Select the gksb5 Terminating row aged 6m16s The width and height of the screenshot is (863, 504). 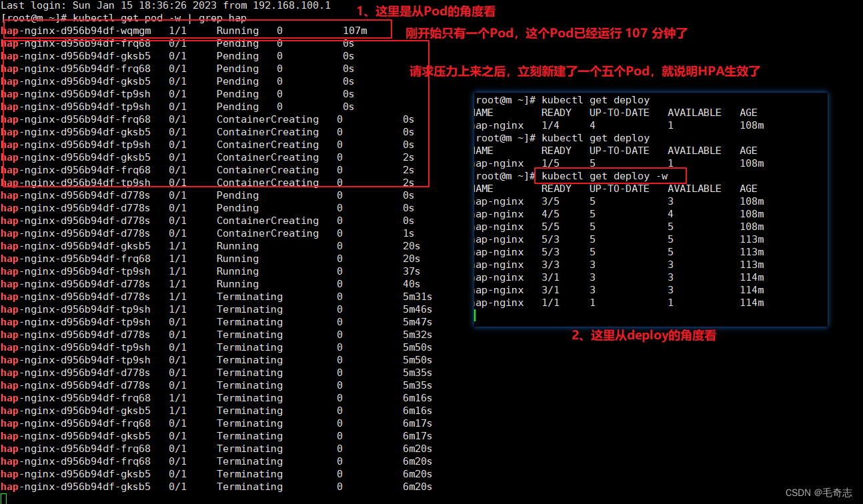click(216, 411)
